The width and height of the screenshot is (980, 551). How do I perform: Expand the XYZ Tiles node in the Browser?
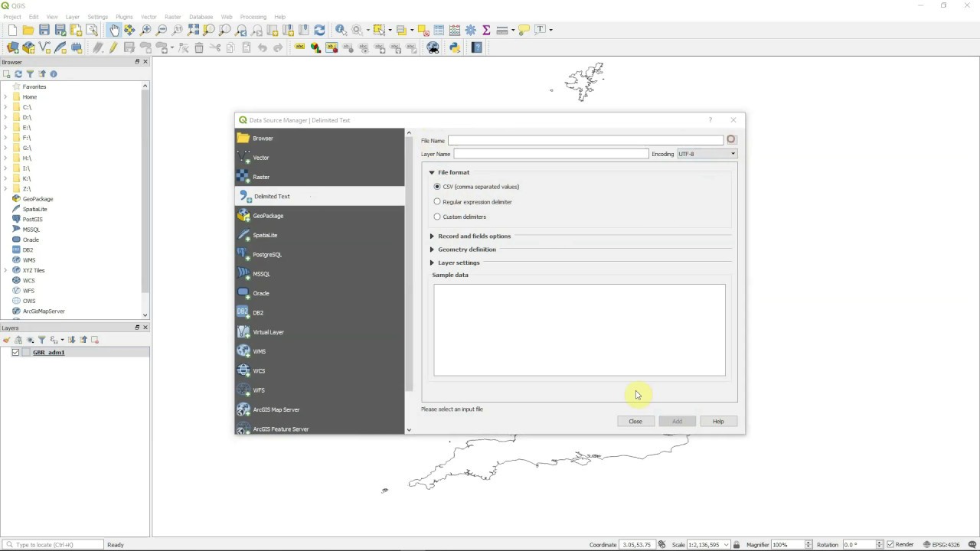pyautogui.click(x=6, y=271)
